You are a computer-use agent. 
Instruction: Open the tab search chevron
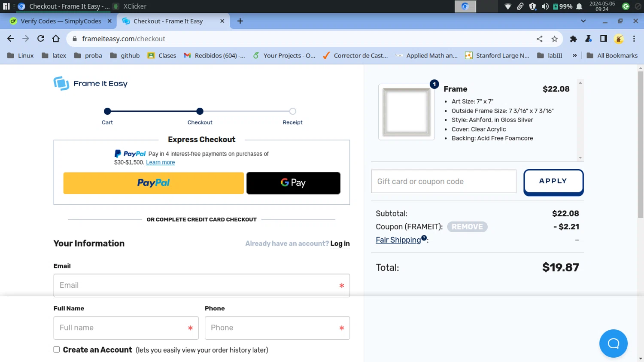583,21
